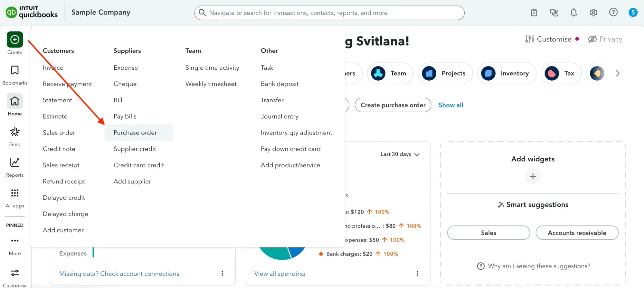The height and width of the screenshot is (288, 644).
Task: Click the Add widgets plus button
Action: pyautogui.click(x=533, y=176)
